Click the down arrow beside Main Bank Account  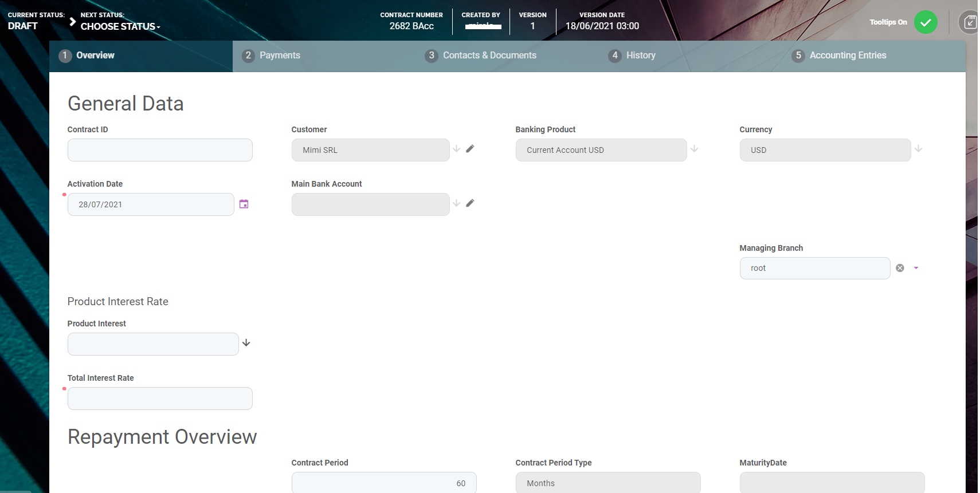[456, 203]
